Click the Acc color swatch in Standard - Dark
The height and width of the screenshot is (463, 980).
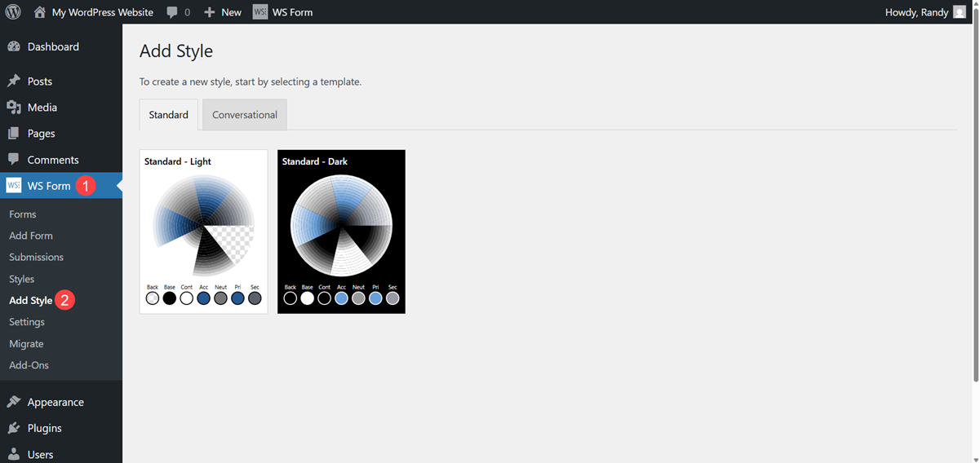click(341, 298)
